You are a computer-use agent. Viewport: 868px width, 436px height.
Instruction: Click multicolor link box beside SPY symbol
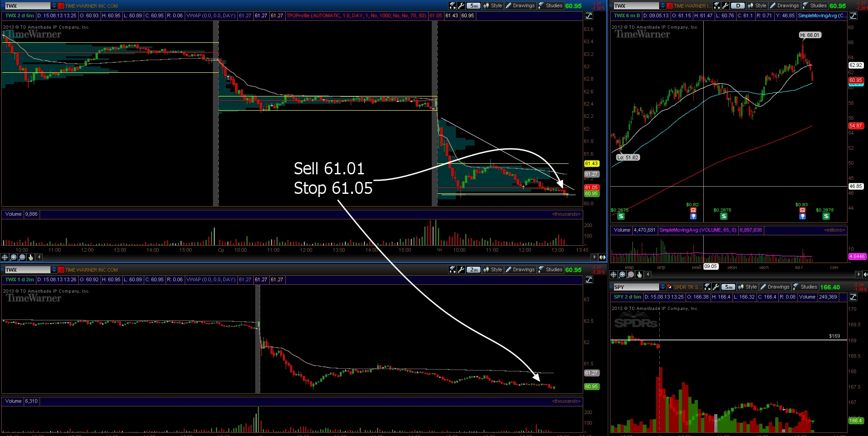tap(670, 287)
